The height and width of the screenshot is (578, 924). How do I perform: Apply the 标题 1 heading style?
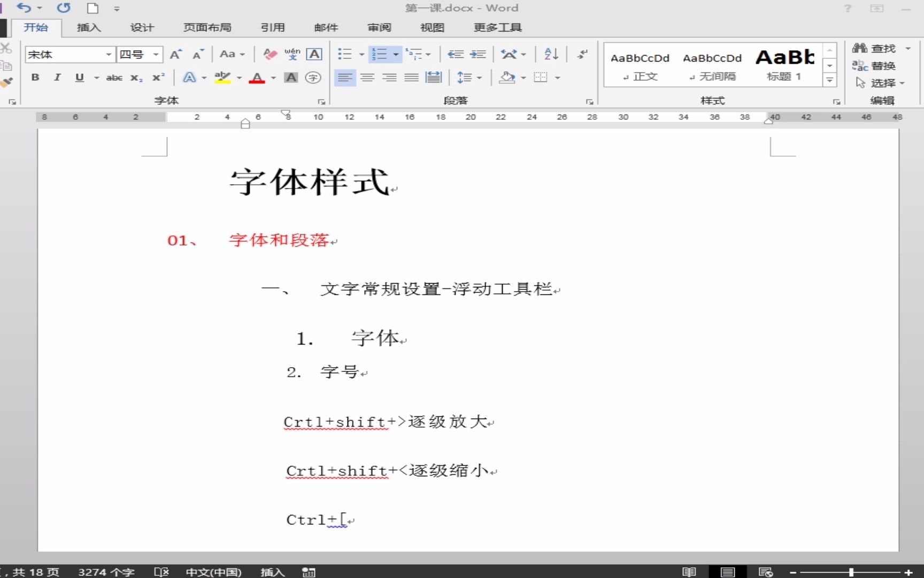coord(784,65)
